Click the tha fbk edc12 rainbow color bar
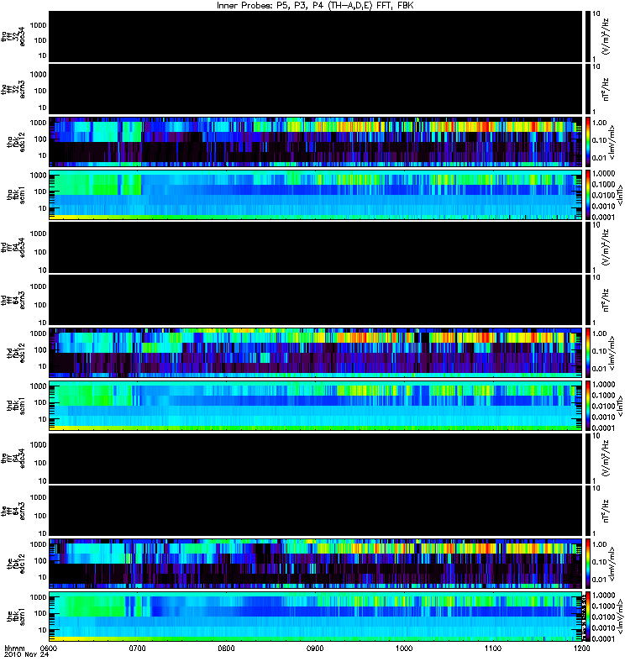The image size is (630, 672). (587, 142)
